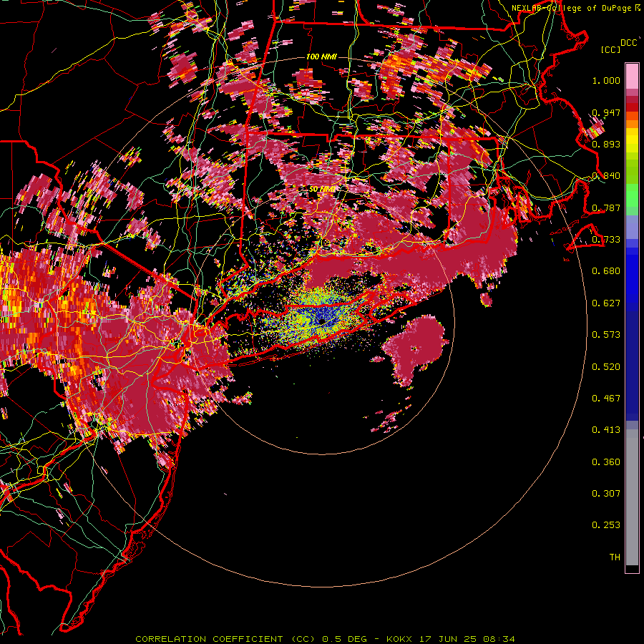Screen dimensions: 644x644
Task: Click the DCC label above color scale
Action: [x=628, y=43]
